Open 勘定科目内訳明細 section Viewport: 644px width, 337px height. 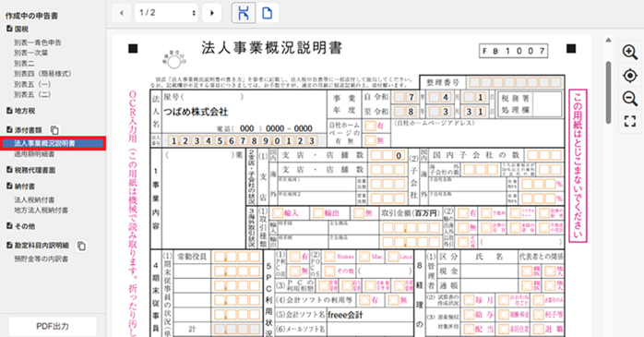coord(38,246)
